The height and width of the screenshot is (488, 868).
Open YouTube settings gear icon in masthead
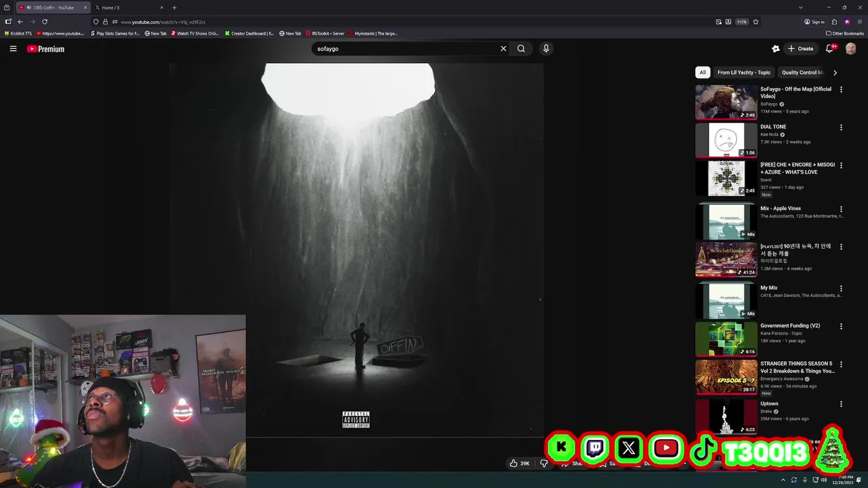coord(776,49)
